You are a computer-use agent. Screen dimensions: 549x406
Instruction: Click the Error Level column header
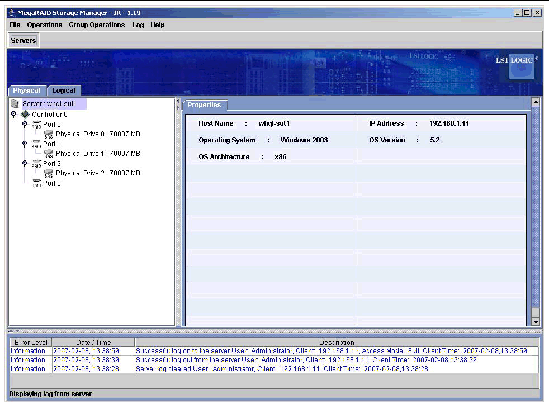coord(31,342)
